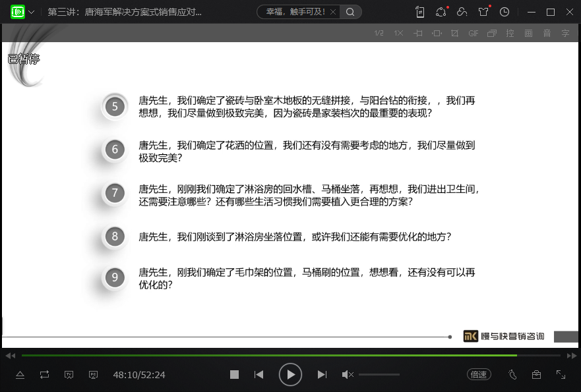
Task: Click the GIF capture button
Action: point(474,33)
